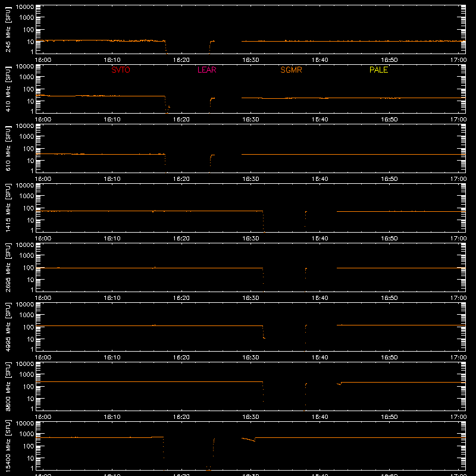476x476 pixels.
Task: Select the 4995 MHz [SFU] axis title
Action: 8,327
